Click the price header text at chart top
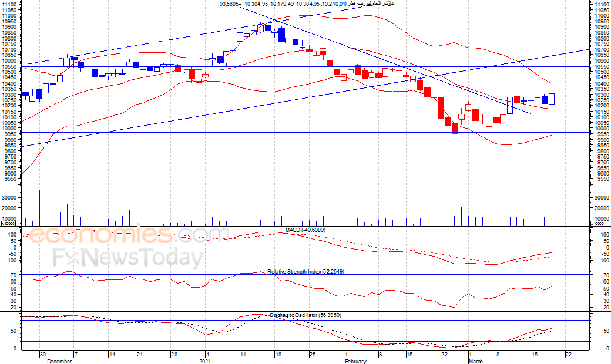The image size is (611, 364). pyautogui.click(x=307, y=4)
